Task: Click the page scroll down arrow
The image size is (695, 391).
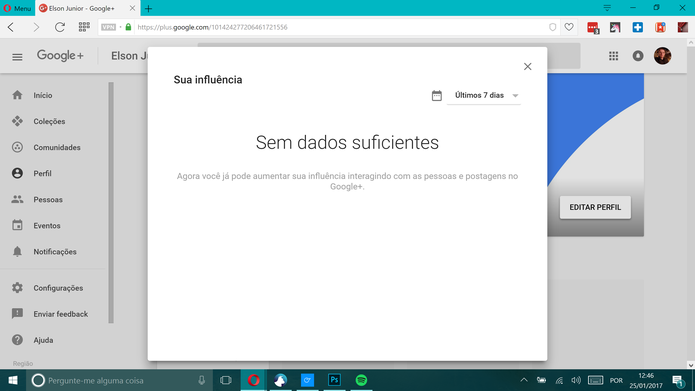Action: [x=691, y=365]
